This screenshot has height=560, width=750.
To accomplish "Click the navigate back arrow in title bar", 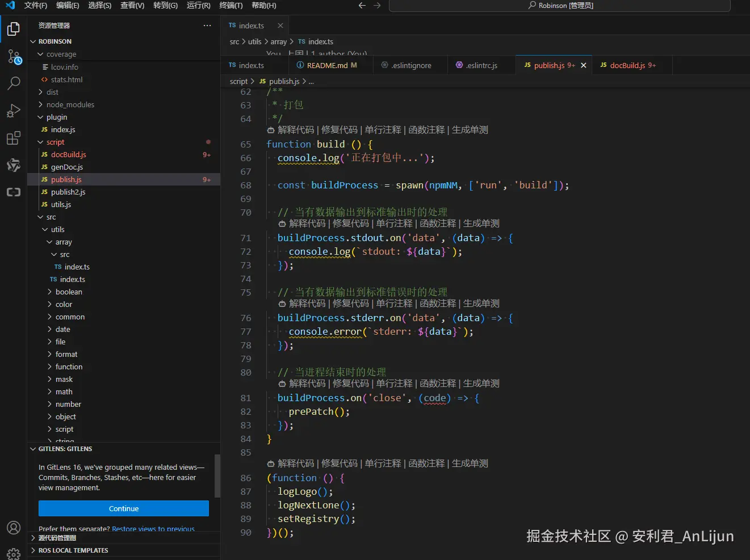I will [362, 5].
